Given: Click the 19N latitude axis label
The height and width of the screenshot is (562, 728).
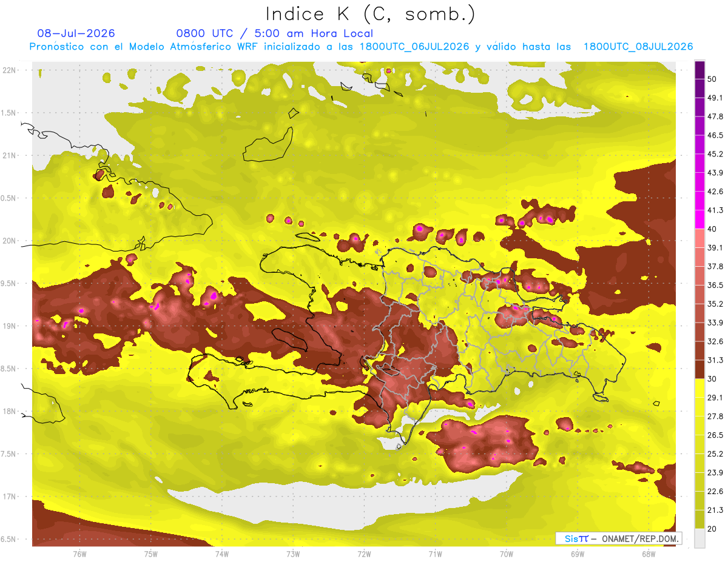Looking at the screenshot, I should pos(10,326).
